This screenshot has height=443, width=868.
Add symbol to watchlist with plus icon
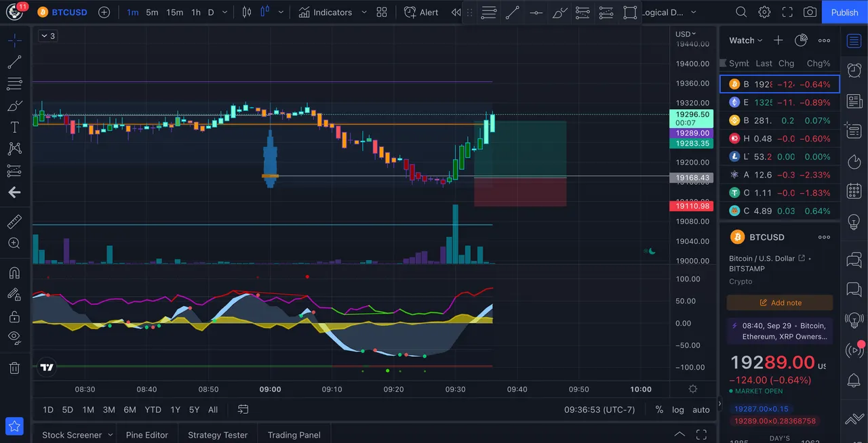tap(778, 41)
